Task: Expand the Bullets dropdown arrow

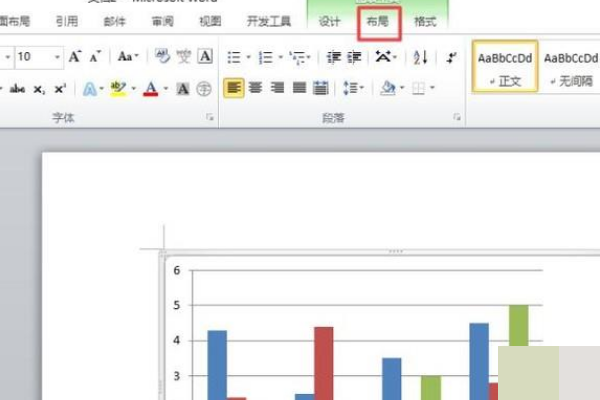Action: (x=248, y=57)
